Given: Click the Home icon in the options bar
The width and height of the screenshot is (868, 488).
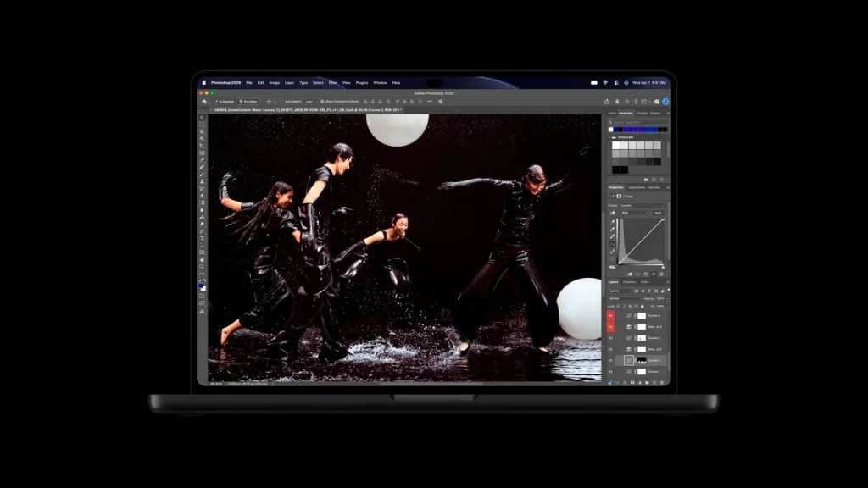Looking at the screenshot, I should (x=204, y=102).
